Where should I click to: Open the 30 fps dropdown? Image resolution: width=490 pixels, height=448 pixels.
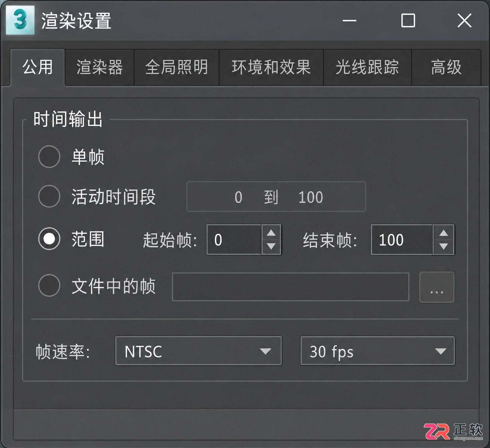pyautogui.click(x=378, y=351)
